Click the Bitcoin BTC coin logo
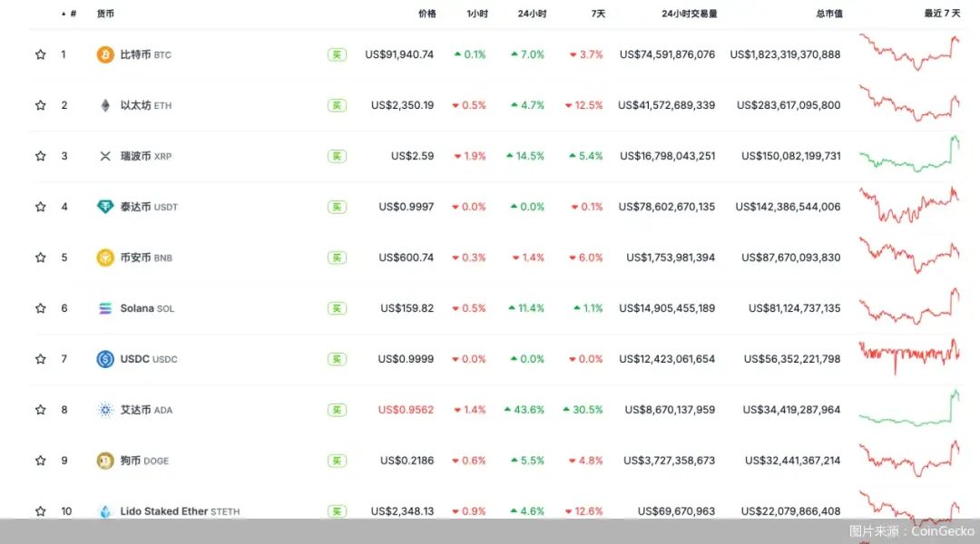Viewport: 980px width, 544px height. click(x=105, y=53)
